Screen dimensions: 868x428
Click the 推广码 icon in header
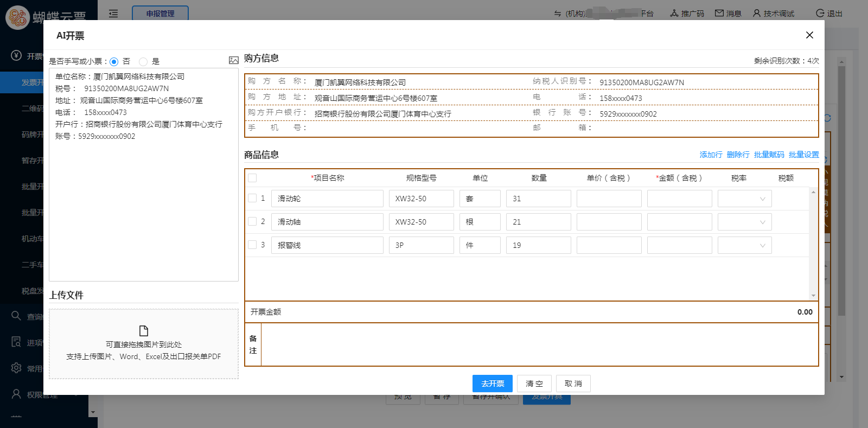coord(674,13)
